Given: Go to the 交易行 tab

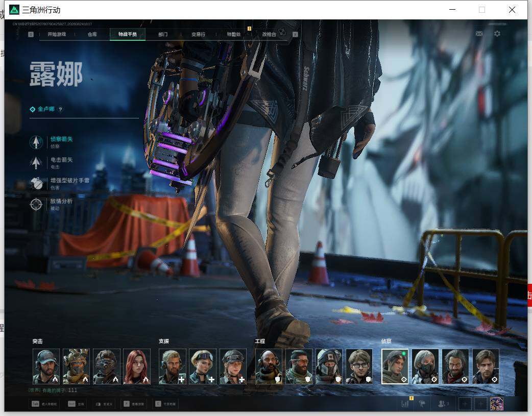Looking at the screenshot, I should [x=198, y=34].
